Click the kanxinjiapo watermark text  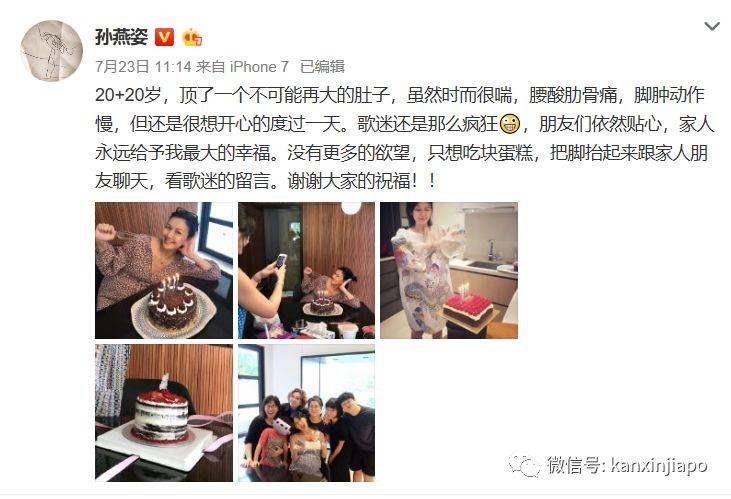pos(659,465)
